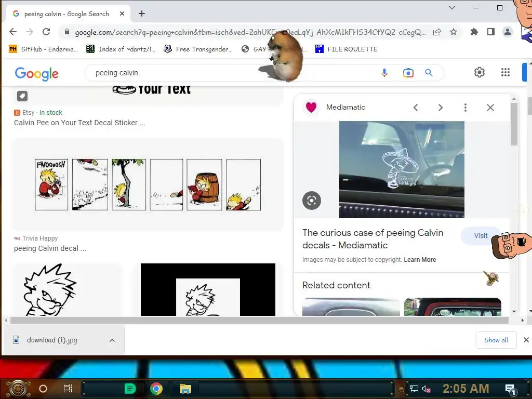This screenshot has width=532, height=399.
Task: Submit search with magnifier icon
Action: (x=429, y=73)
